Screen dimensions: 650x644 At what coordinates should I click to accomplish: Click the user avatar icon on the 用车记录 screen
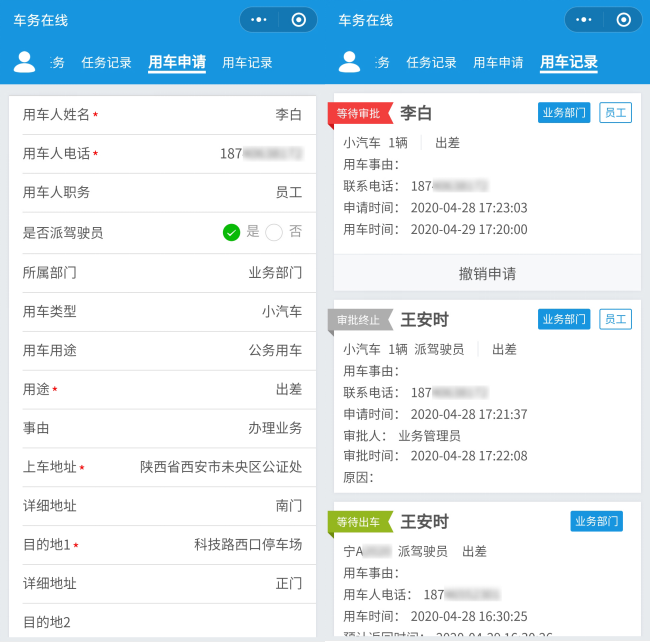(349, 62)
